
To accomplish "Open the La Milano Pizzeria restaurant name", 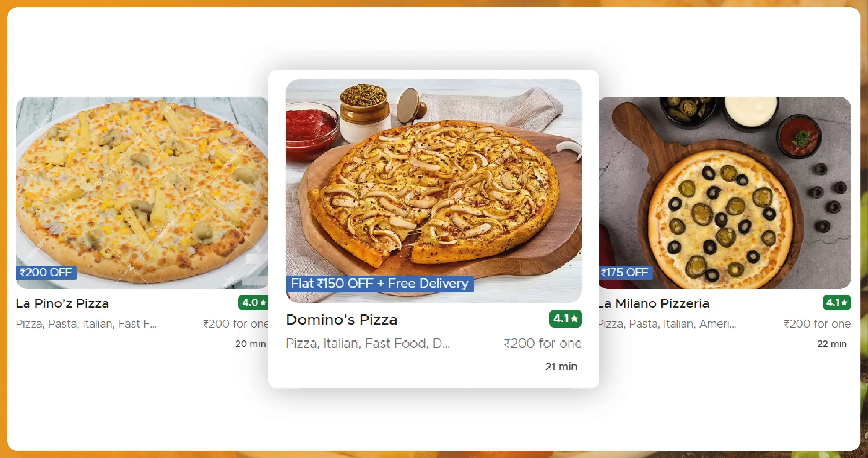I will coord(654,304).
